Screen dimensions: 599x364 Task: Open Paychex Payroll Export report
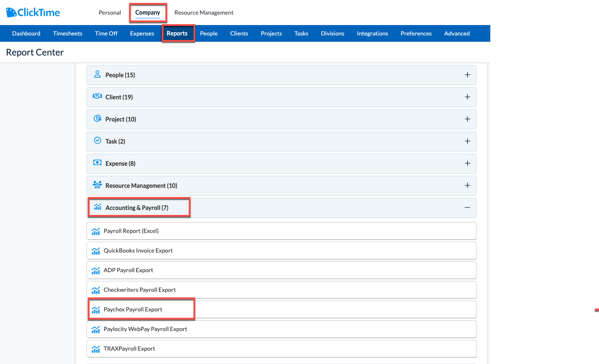tap(281, 309)
